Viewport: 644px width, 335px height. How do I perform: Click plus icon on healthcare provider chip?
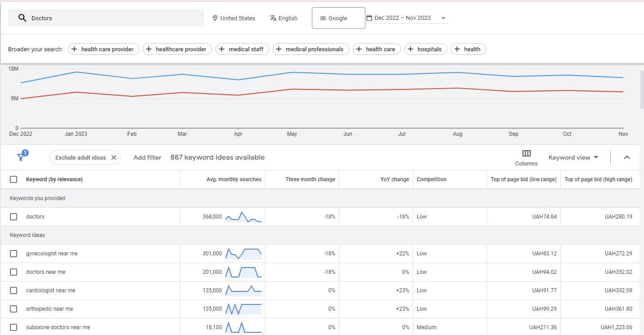tap(149, 49)
